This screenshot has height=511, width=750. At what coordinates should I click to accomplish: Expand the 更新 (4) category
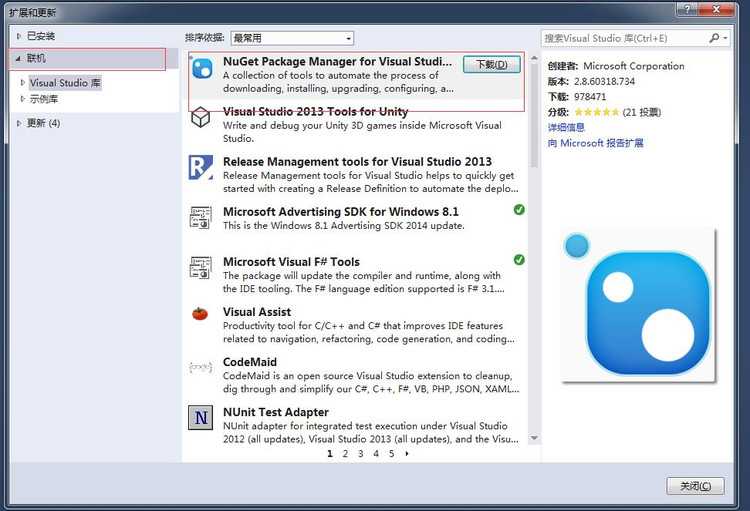pyautogui.click(x=19, y=123)
